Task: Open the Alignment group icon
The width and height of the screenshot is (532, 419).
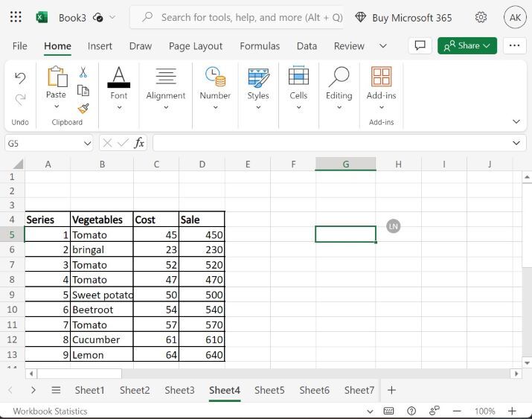Action: point(166,76)
